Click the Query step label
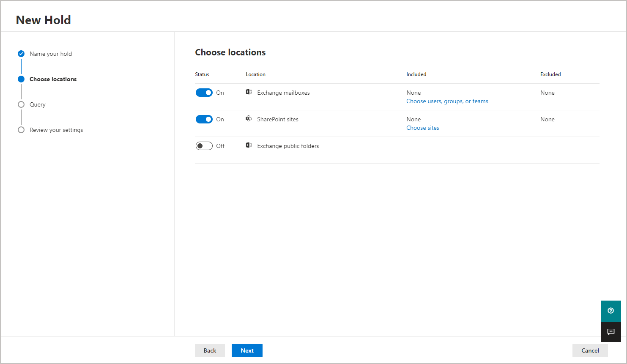 (38, 104)
